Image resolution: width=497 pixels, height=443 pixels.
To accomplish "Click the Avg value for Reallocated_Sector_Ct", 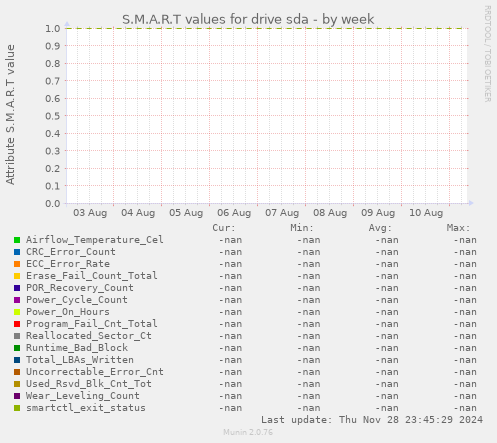I will tap(387, 336).
